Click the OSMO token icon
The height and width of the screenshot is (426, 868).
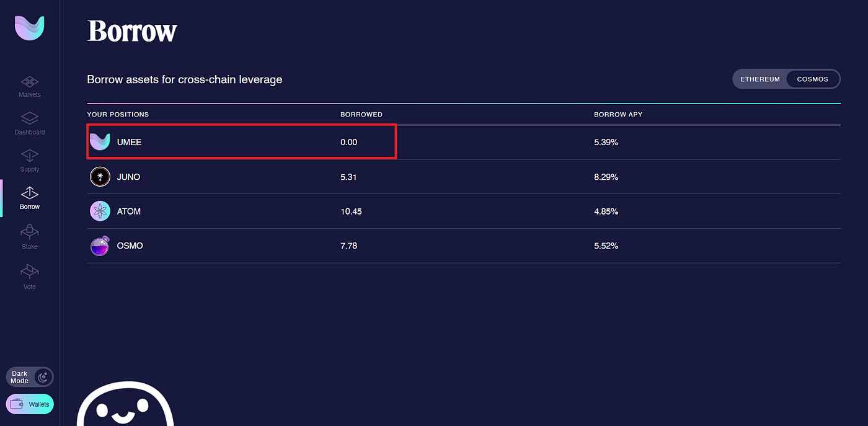[x=100, y=246]
